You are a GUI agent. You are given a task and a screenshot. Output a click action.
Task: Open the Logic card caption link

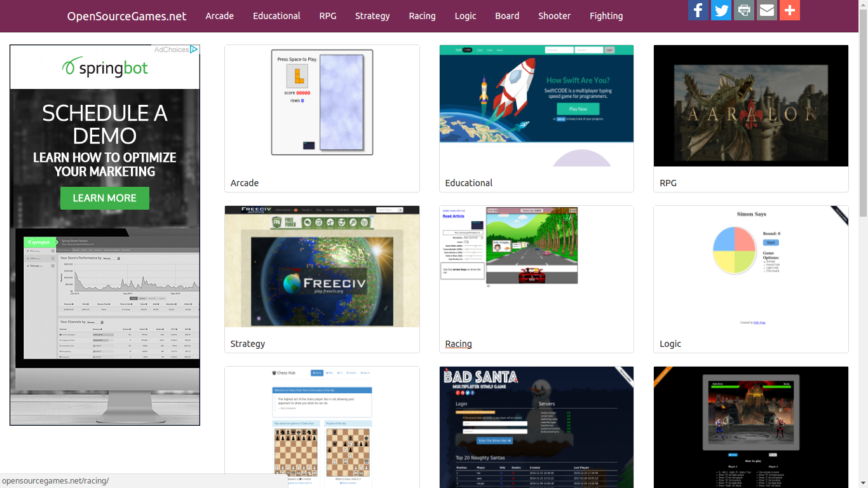(670, 344)
